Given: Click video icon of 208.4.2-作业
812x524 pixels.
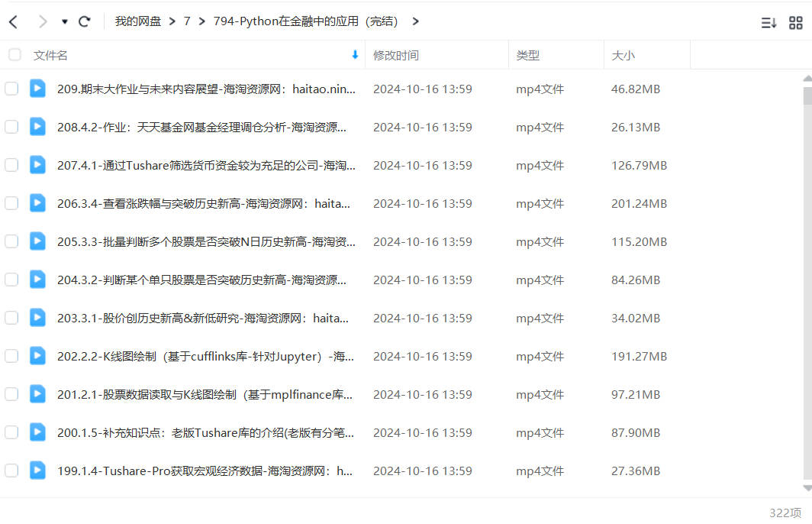Looking at the screenshot, I should pyautogui.click(x=37, y=127).
